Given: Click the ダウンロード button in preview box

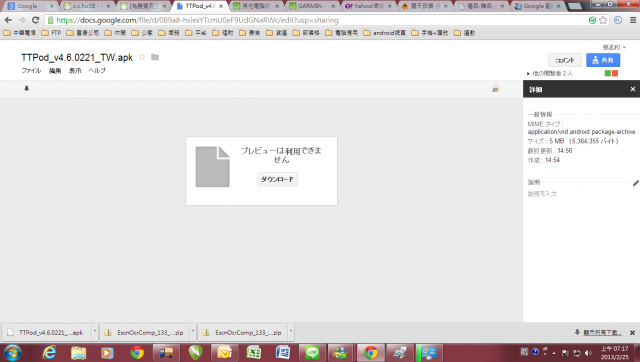Looking at the screenshot, I should pos(277,179).
